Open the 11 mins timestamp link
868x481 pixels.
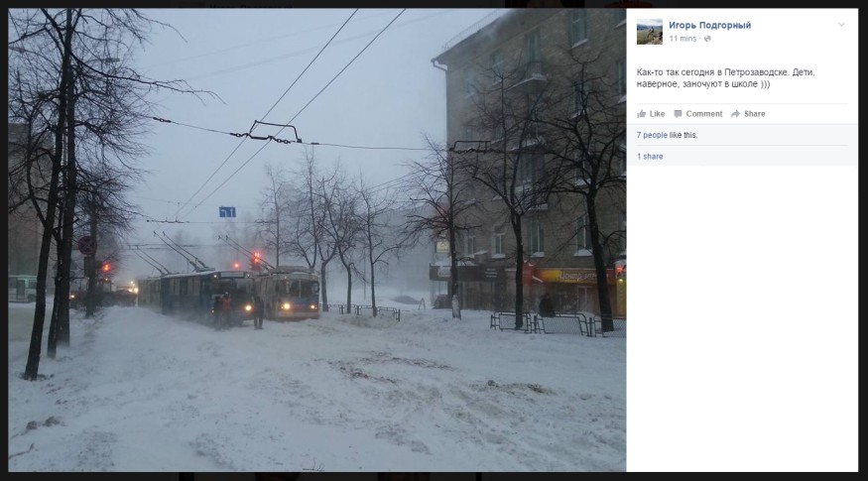[x=682, y=39]
